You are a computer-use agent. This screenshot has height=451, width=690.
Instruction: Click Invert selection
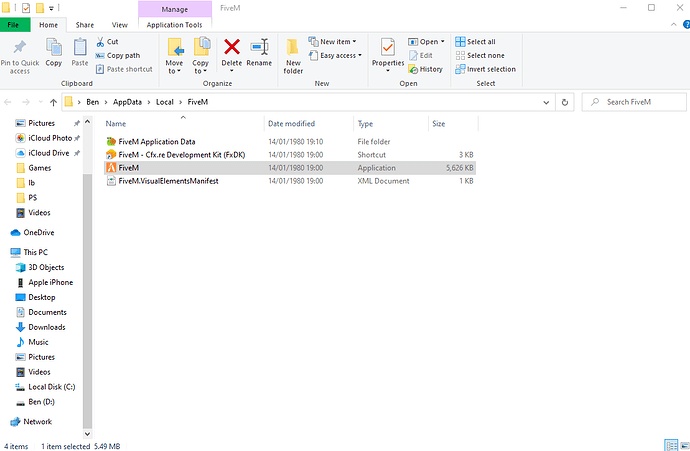point(485,69)
